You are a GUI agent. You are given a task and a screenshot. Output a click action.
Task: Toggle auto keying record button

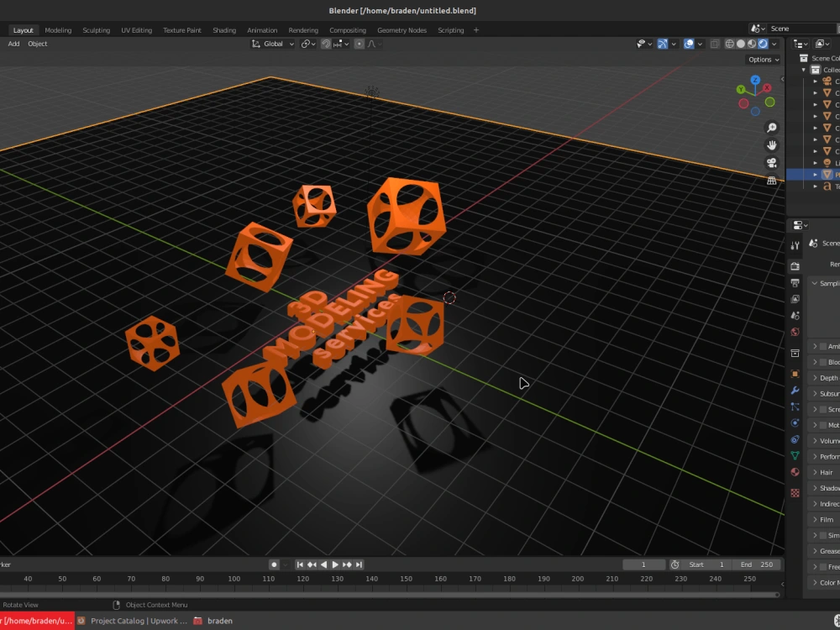tap(274, 564)
